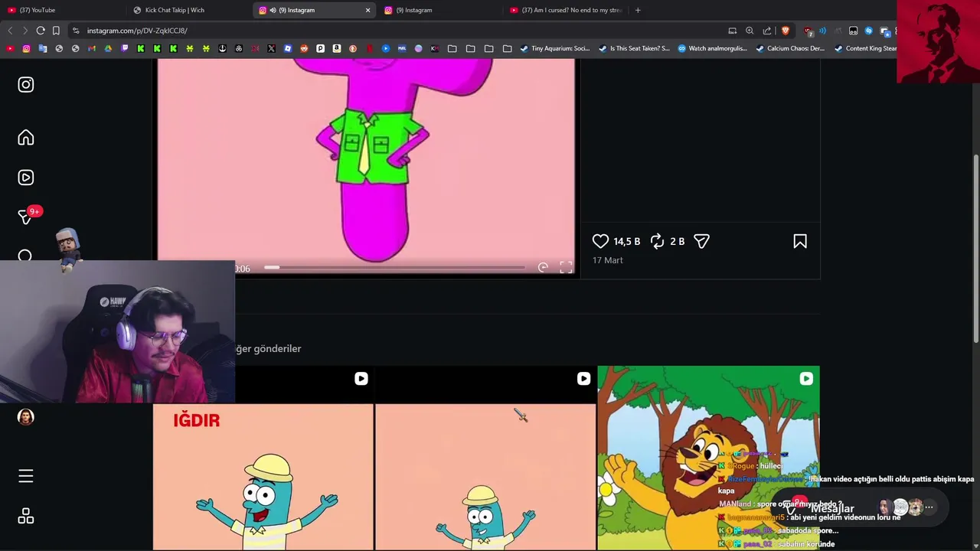The width and height of the screenshot is (980, 551).
Task: Open Reels from the Instagram sidebar
Action: click(26, 178)
